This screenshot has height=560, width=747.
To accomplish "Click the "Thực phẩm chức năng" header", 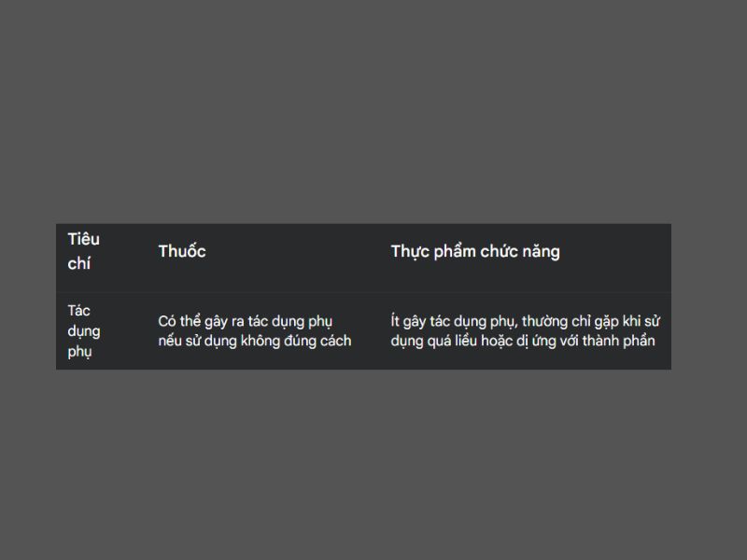I will click(x=475, y=251).
